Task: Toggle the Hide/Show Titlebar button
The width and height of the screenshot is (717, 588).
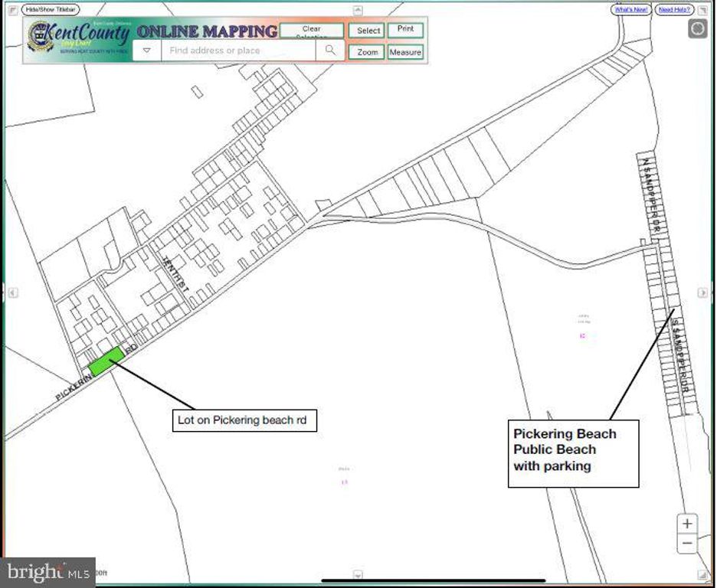Action: [x=51, y=10]
